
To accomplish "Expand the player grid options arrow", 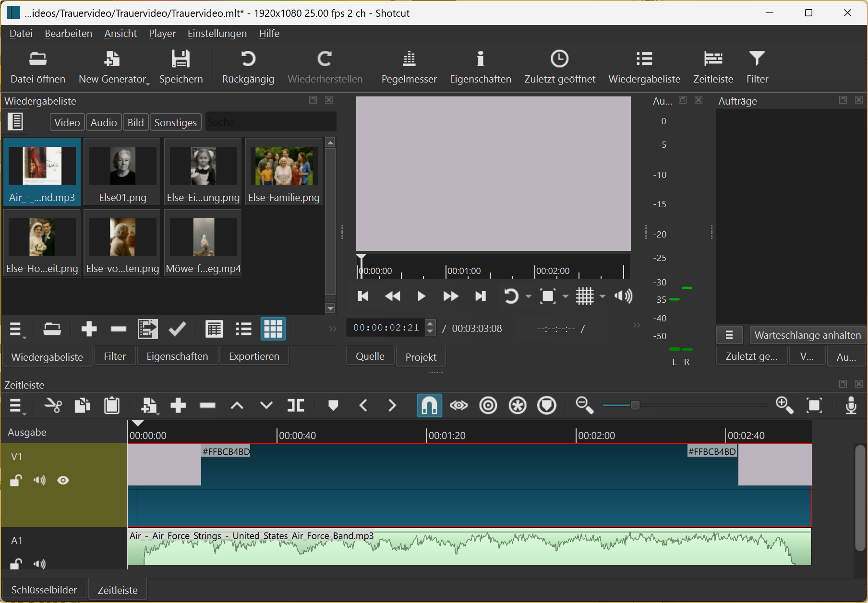I will click(x=603, y=296).
